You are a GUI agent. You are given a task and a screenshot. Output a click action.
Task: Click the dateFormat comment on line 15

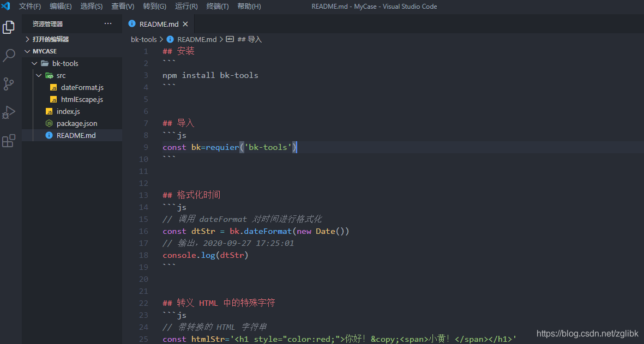[x=242, y=219]
